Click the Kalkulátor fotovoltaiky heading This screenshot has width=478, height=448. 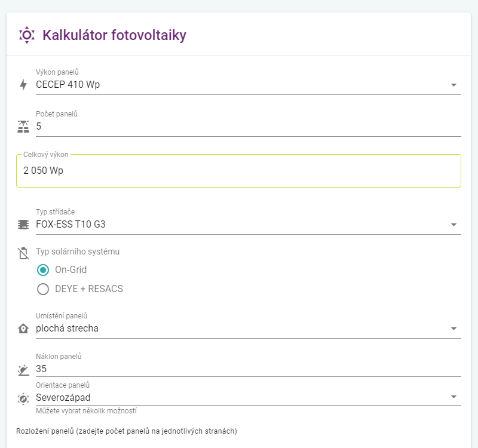tap(114, 35)
